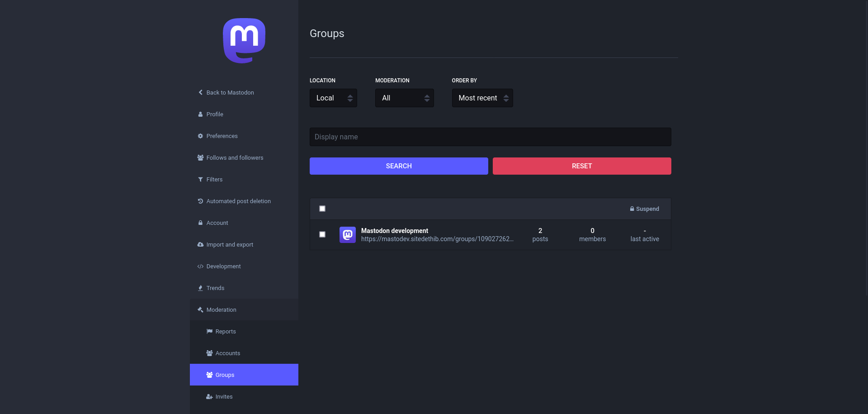868x414 pixels.
Task: Open Automated post deletion settings
Action: (244, 201)
